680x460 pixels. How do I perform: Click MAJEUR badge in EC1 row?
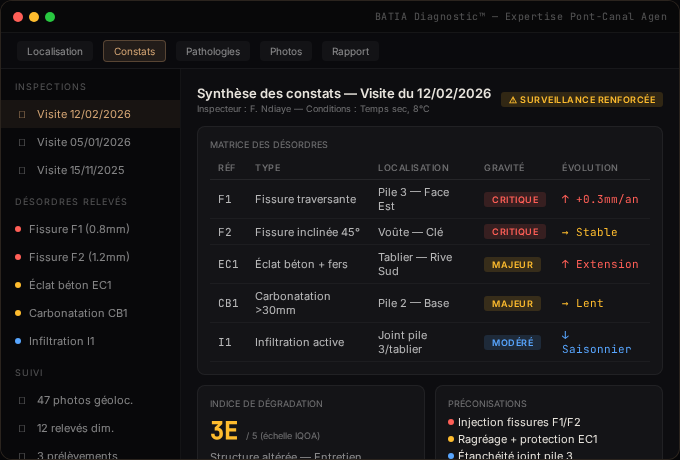512,264
